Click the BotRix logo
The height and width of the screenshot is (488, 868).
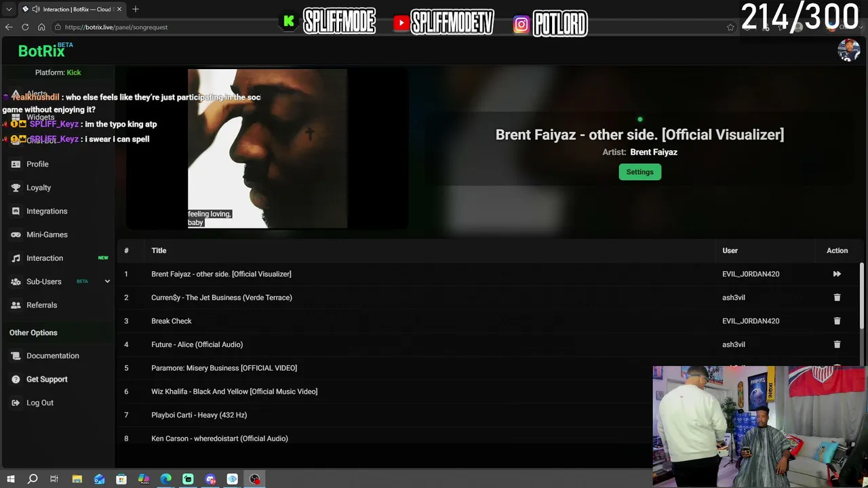(x=41, y=51)
